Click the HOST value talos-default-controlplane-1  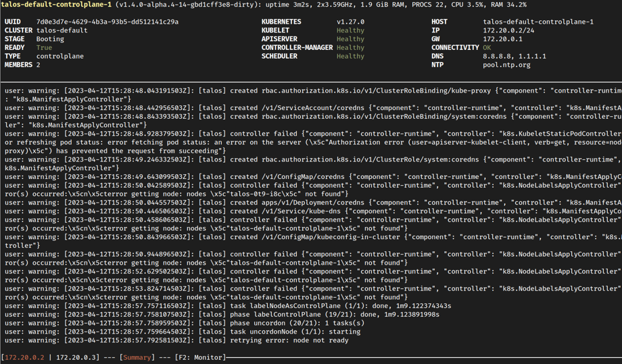pyautogui.click(x=538, y=22)
